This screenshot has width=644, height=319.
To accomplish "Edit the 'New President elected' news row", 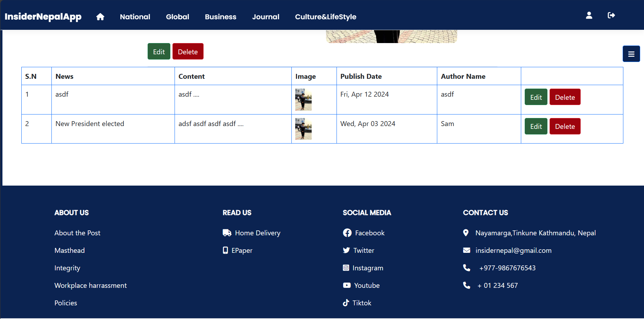I will [x=536, y=126].
